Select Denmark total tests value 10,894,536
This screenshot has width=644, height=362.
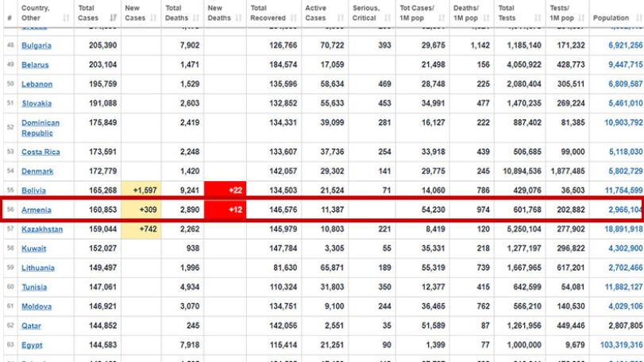coord(522,171)
